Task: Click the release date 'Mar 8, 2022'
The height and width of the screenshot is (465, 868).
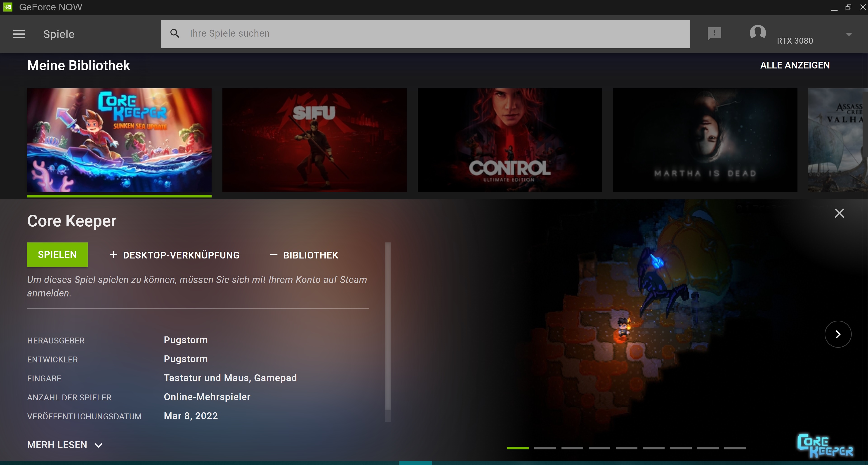Action: (x=191, y=416)
